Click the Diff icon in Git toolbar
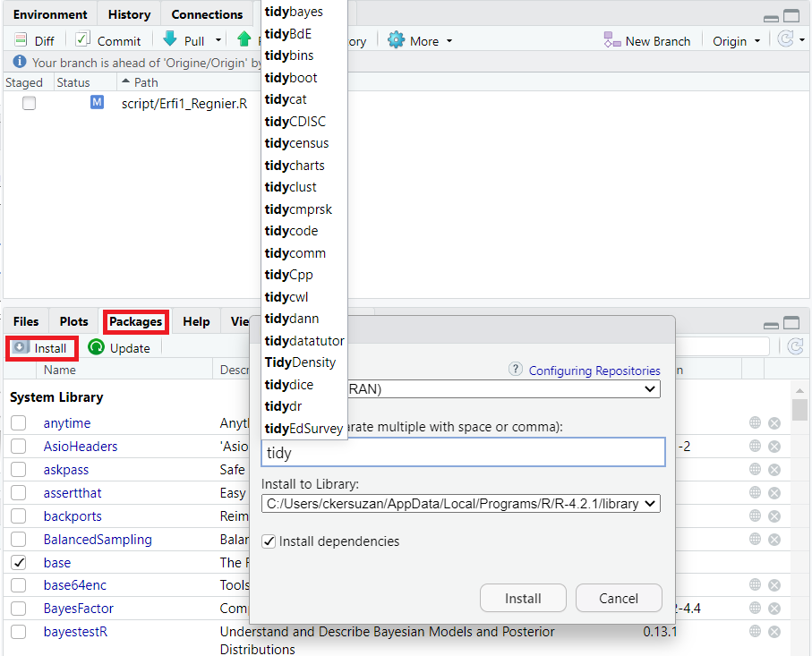Image resolution: width=812 pixels, height=656 pixels. pos(21,40)
